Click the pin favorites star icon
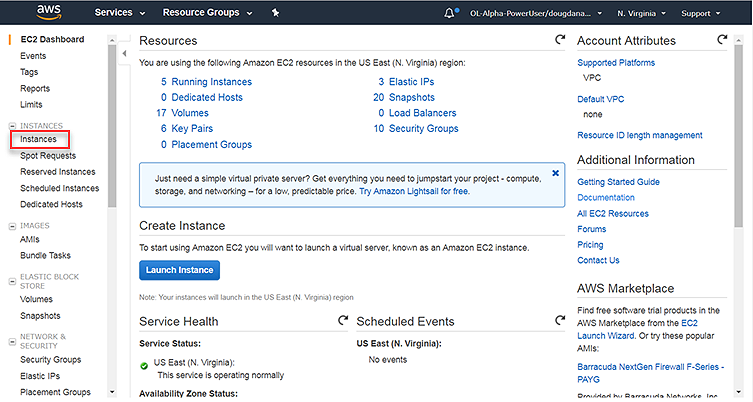 tap(275, 12)
